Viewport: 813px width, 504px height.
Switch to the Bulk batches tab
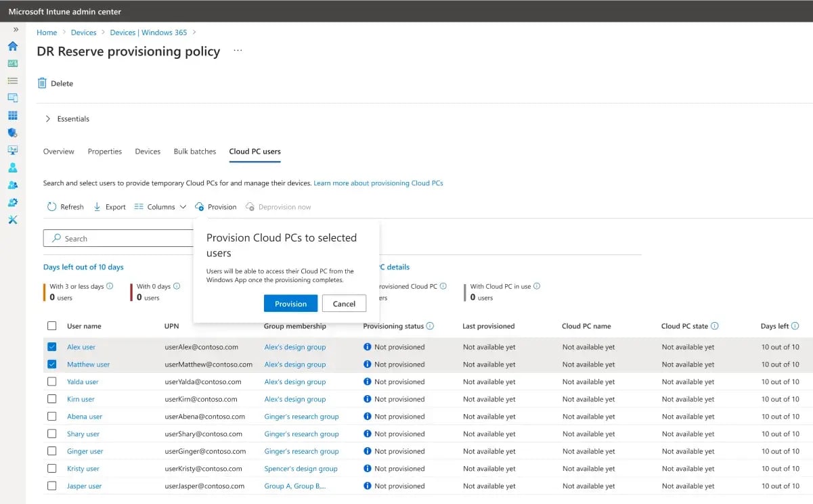(x=195, y=152)
